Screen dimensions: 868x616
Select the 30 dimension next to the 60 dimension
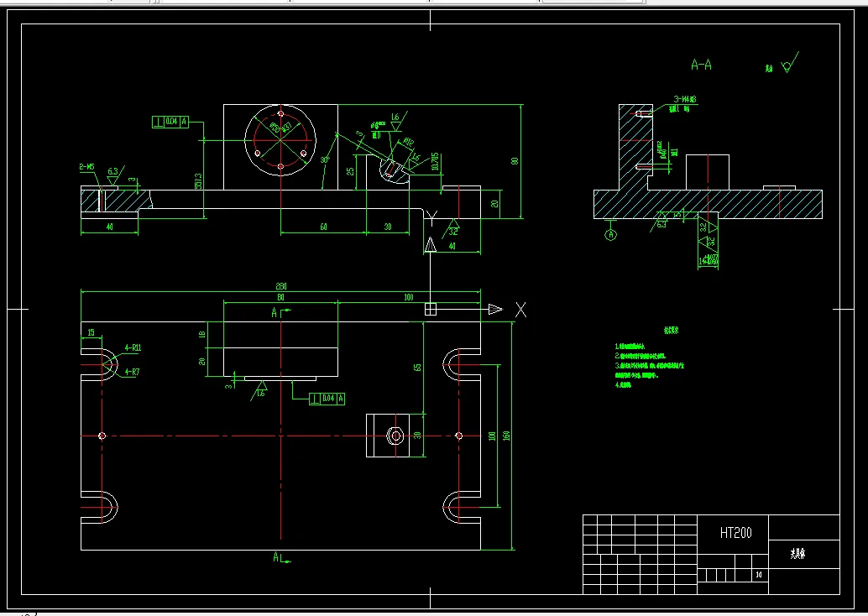(x=388, y=227)
